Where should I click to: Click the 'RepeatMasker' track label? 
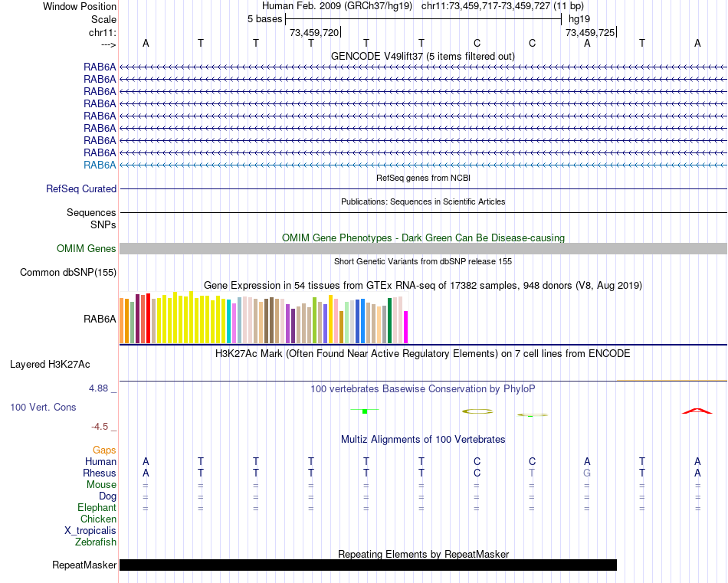(84, 565)
